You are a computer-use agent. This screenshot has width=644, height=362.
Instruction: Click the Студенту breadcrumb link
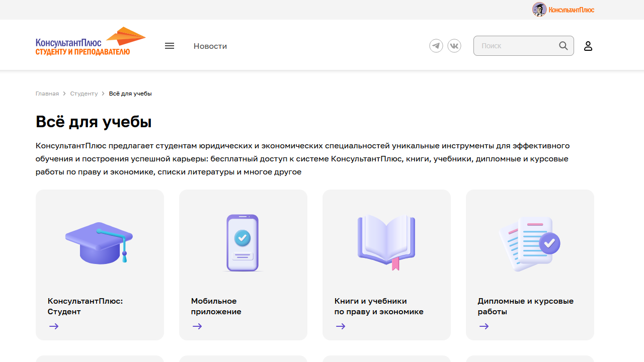84,94
